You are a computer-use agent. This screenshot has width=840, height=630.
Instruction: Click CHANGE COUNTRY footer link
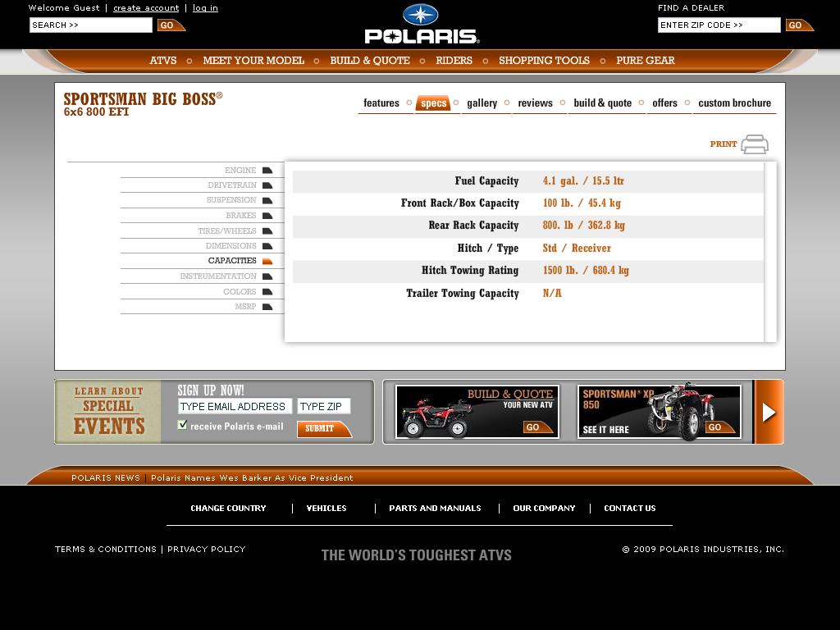[x=228, y=509]
